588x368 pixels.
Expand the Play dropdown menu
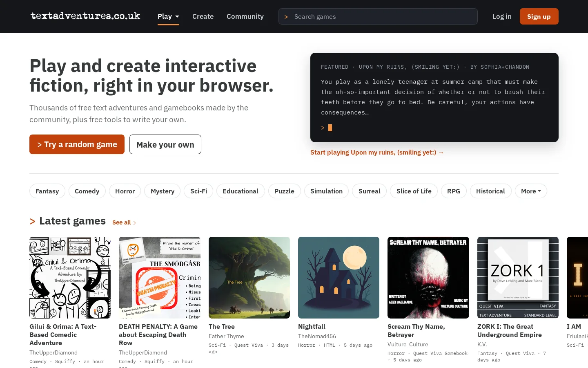click(168, 16)
